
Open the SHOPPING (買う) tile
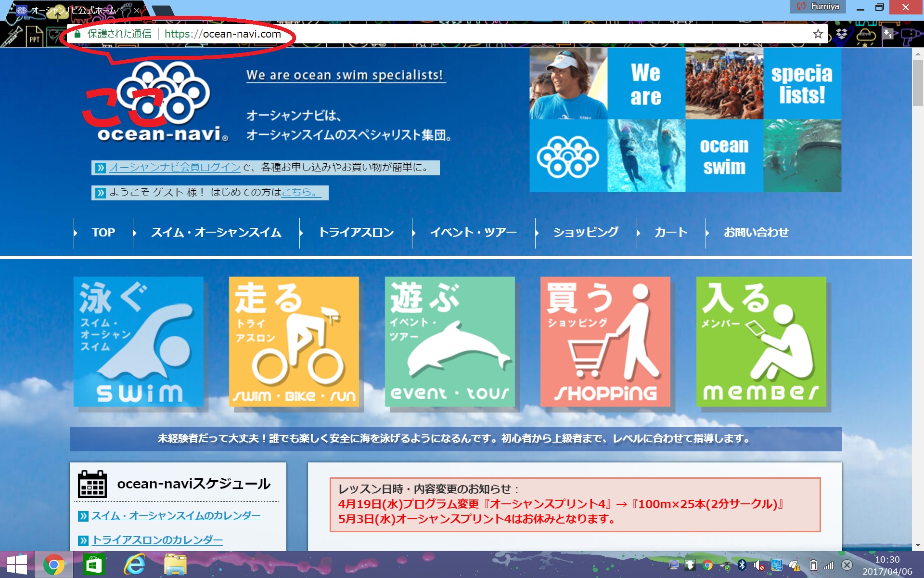tap(605, 342)
